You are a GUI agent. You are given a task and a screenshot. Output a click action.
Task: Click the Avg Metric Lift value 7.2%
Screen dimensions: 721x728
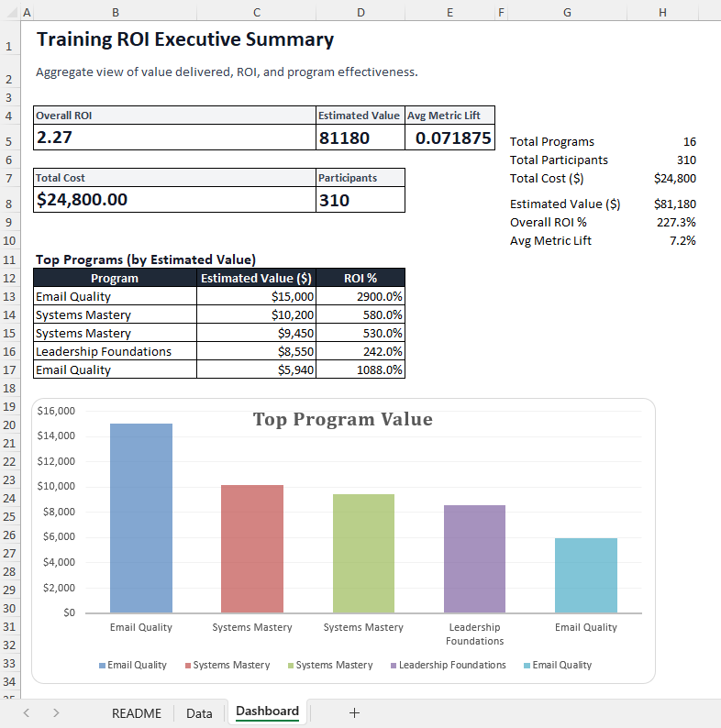[682, 240]
